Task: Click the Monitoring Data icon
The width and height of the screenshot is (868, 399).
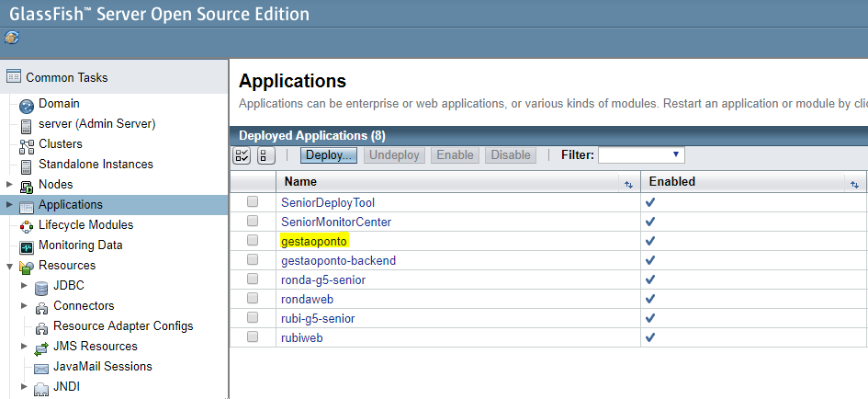Action: click(x=27, y=245)
